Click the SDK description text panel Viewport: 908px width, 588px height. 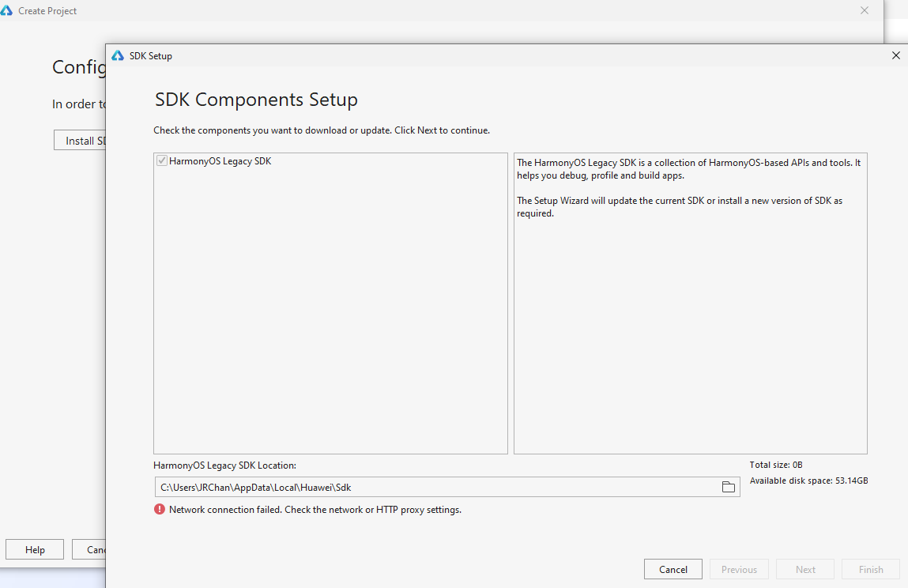690,316
